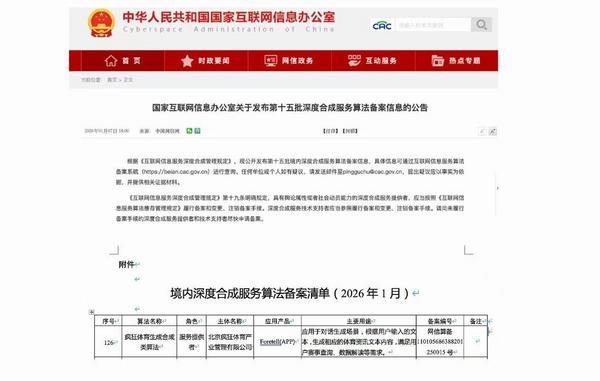600x381 pixels.
Task: Click the star icon for 时政要闻
Action: tap(187, 60)
